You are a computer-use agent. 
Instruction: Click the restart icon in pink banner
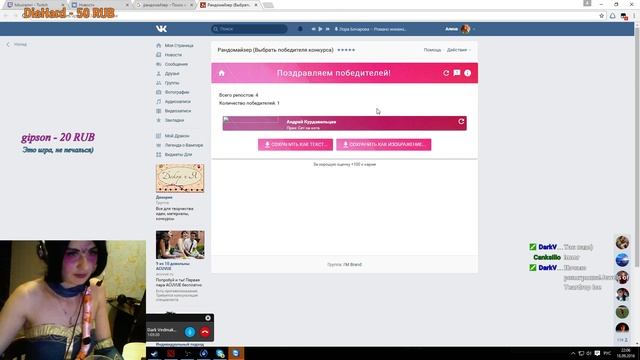pyautogui.click(x=446, y=73)
